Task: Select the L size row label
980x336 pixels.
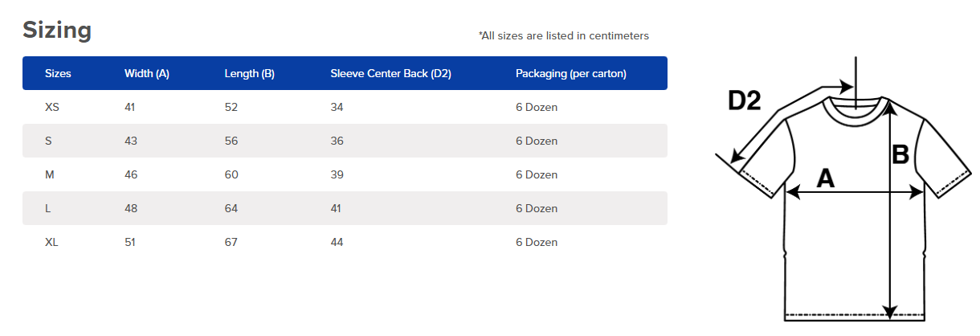Action: pyautogui.click(x=48, y=208)
